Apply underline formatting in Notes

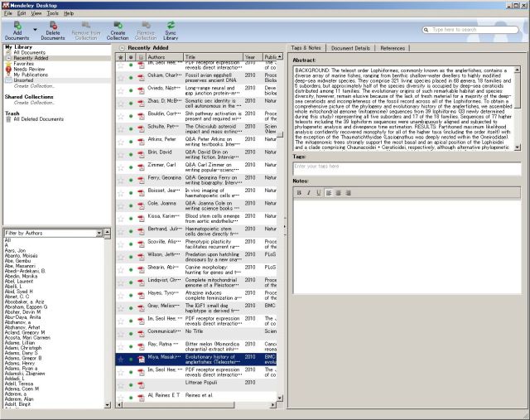318,193
